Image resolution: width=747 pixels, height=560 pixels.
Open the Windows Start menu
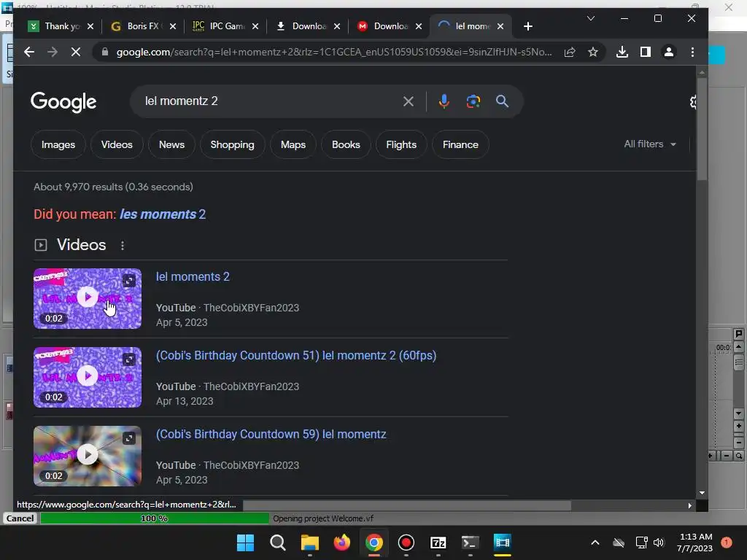(x=245, y=542)
